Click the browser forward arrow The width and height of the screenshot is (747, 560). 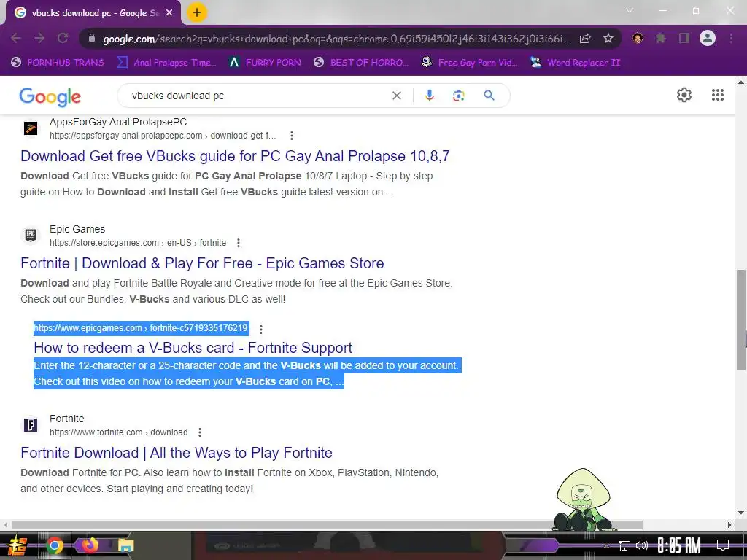[39, 39]
